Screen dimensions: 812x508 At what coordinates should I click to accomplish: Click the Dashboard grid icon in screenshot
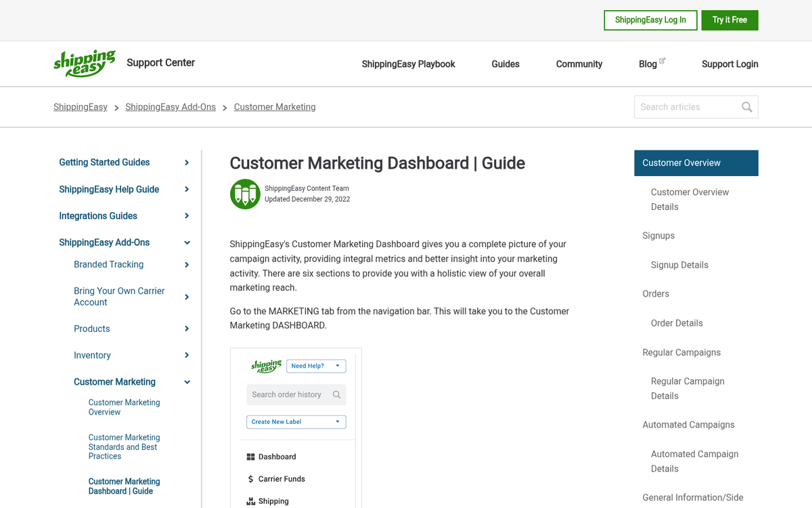click(x=251, y=457)
